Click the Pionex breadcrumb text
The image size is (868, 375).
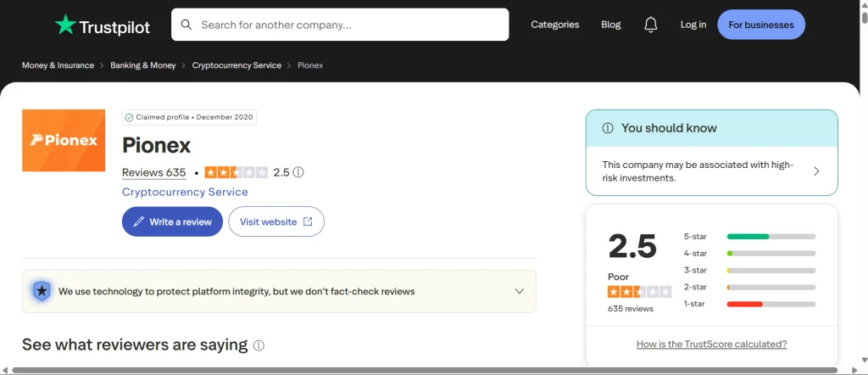310,65
